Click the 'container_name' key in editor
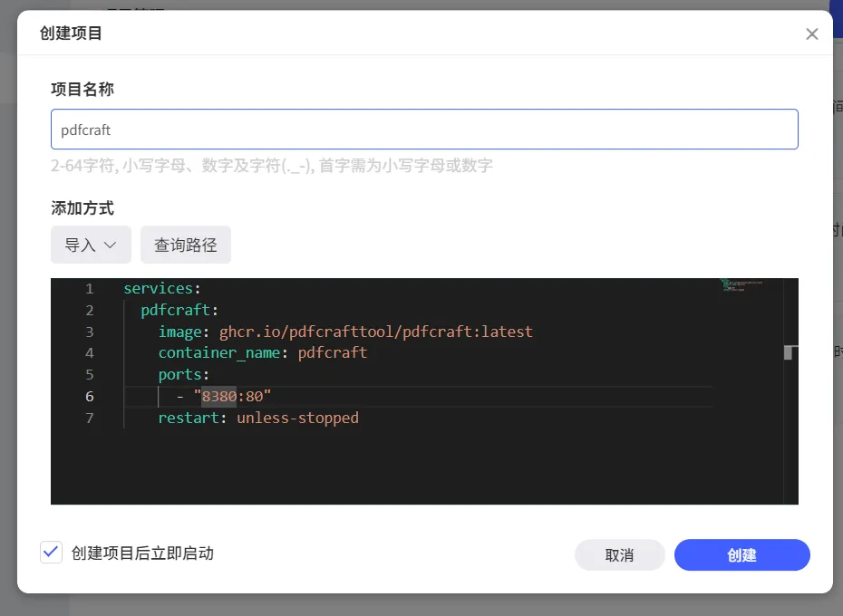 click(219, 352)
